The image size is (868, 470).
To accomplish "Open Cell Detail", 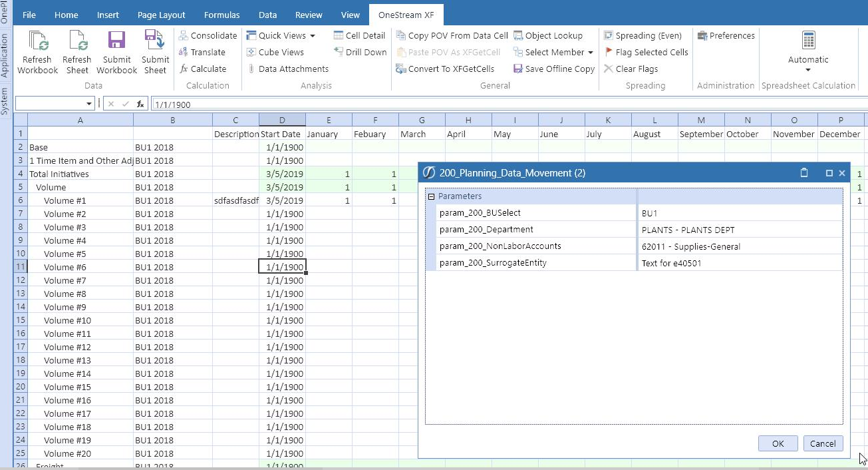I will 359,35.
